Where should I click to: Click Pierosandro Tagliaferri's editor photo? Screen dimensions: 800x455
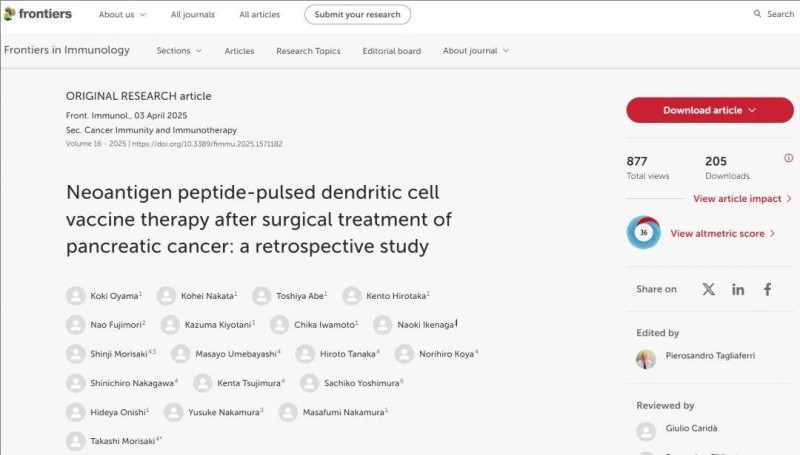click(x=646, y=360)
